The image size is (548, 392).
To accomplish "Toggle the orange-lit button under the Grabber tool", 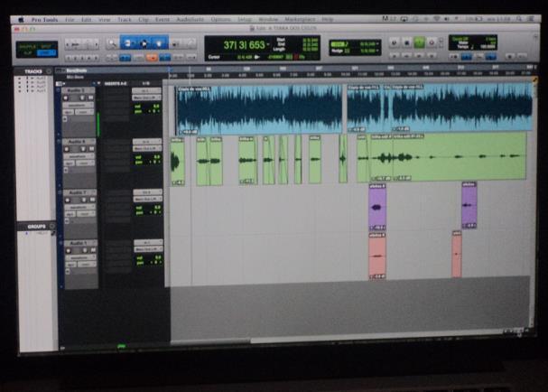I will (x=152, y=57).
